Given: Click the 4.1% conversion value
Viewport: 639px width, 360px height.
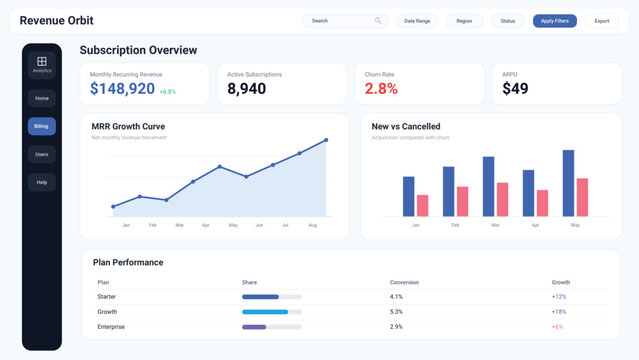Looking at the screenshot, I should [x=396, y=297].
